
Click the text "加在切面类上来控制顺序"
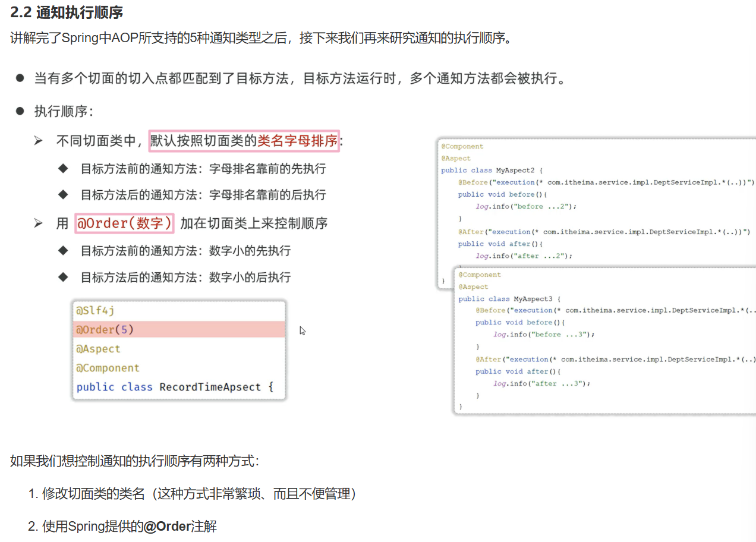254,223
